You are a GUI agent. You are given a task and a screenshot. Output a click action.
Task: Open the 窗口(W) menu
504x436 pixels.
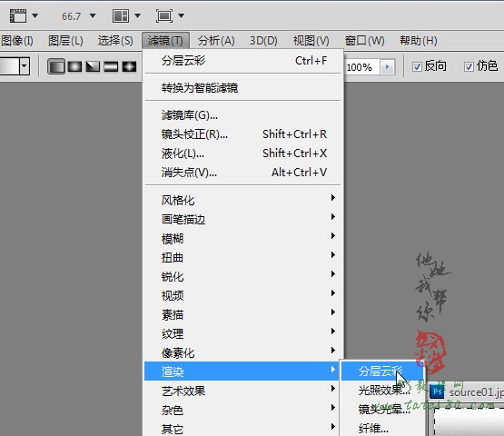pos(365,41)
